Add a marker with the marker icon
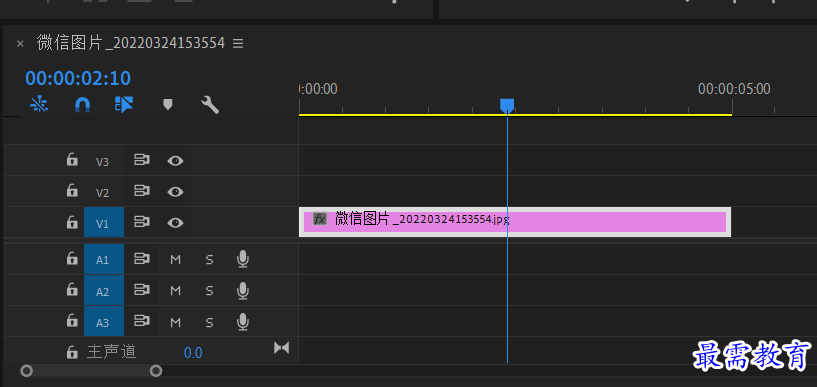The image size is (817, 387). tap(167, 105)
